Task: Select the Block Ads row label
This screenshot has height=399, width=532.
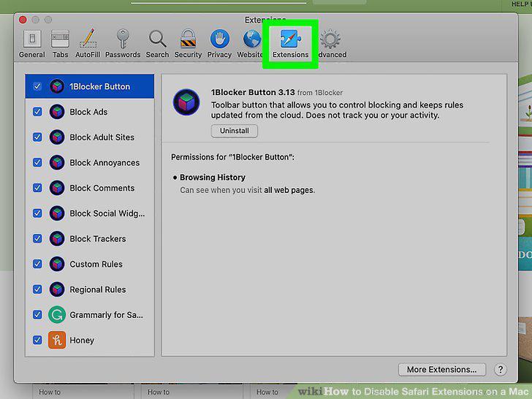Action: [88, 112]
